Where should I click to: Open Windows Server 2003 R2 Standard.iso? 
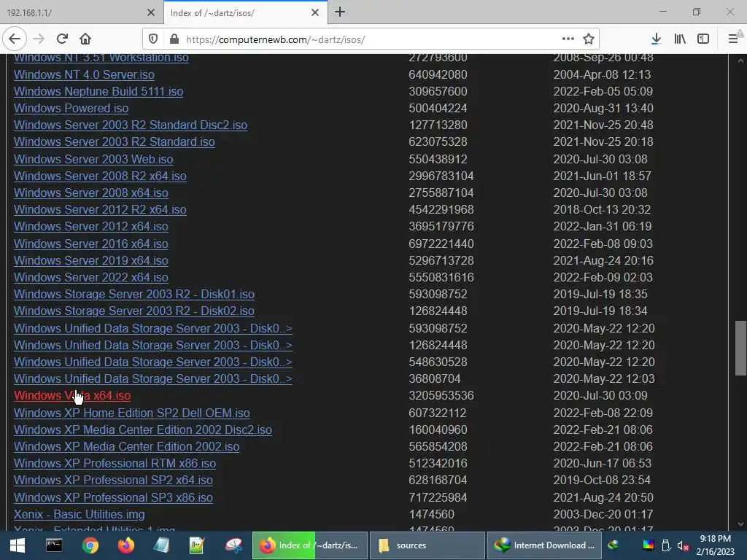click(x=115, y=142)
